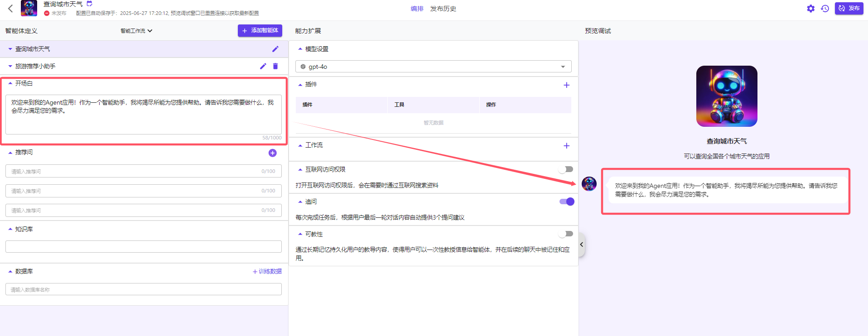Open the gpt-4o model dropdown
Image resolution: width=868 pixels, height=336 pixels.
pyautogui.click(x=434, y=67)
